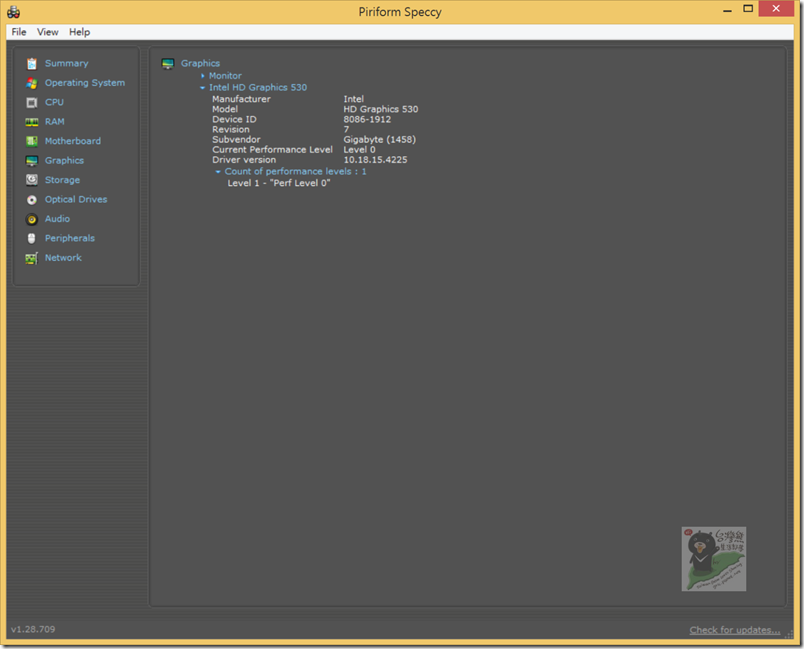Viewport: 804px width, 649px height.
Task: Click the Motherboard icon in sidebar
Action: tap(32, 141)
